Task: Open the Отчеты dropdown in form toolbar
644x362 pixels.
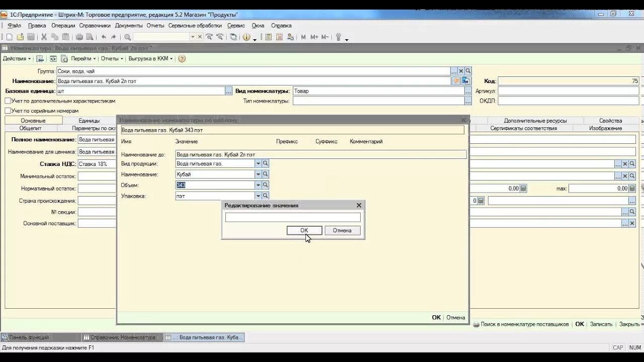Action: 112,58
